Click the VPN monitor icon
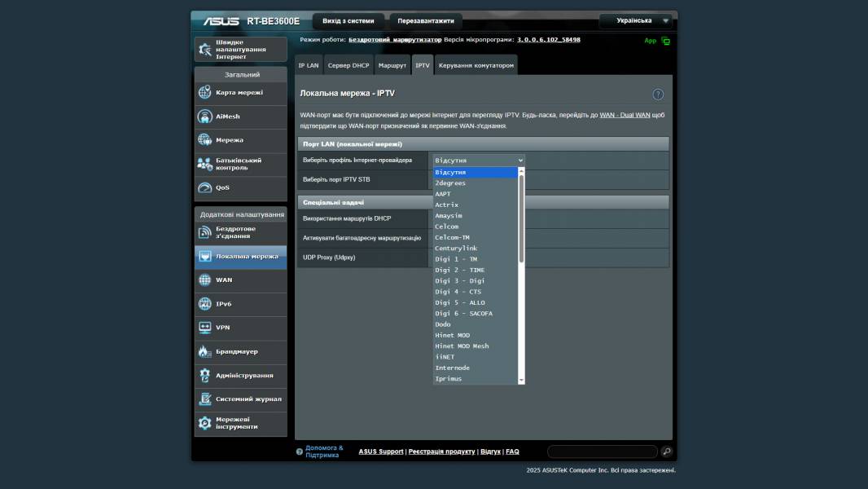The image size is (868, 489). coord(205,328)
